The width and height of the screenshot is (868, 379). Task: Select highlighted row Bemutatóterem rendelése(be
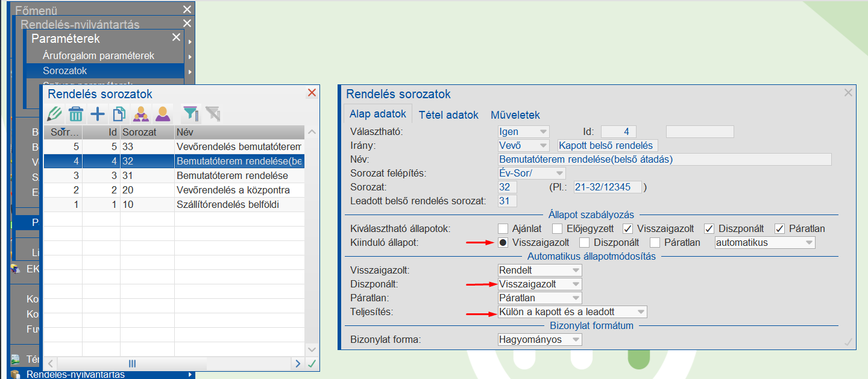click(174, 161)
